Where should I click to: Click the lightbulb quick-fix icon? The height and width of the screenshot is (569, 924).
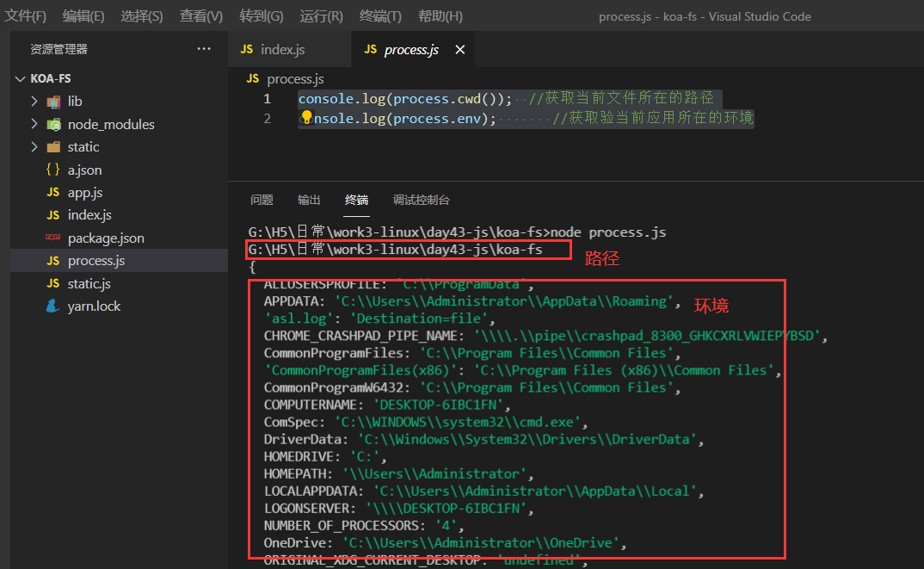point(306,117)
